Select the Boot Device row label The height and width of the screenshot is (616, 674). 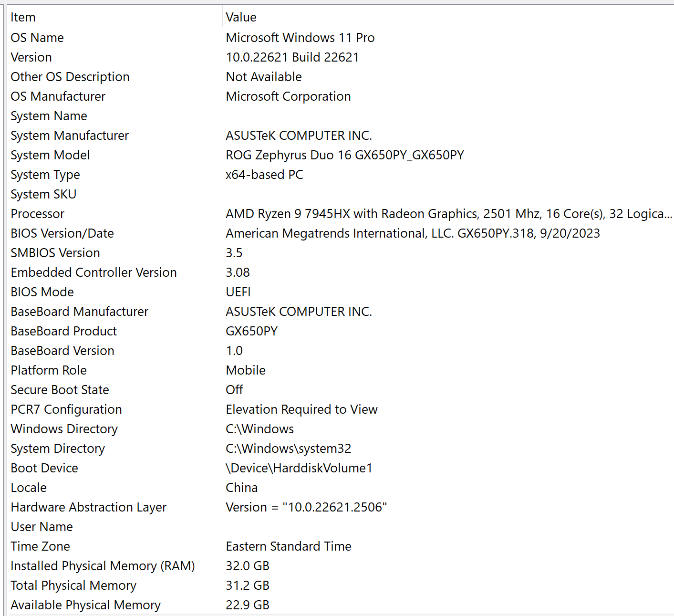pyautogui.click(x=44, y=468)
